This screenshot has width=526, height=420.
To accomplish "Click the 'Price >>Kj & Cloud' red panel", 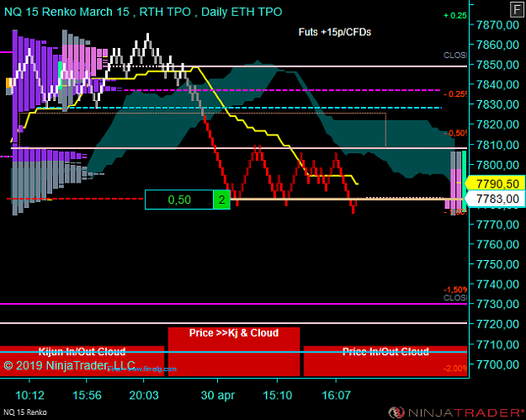I will tap(234, 352).
